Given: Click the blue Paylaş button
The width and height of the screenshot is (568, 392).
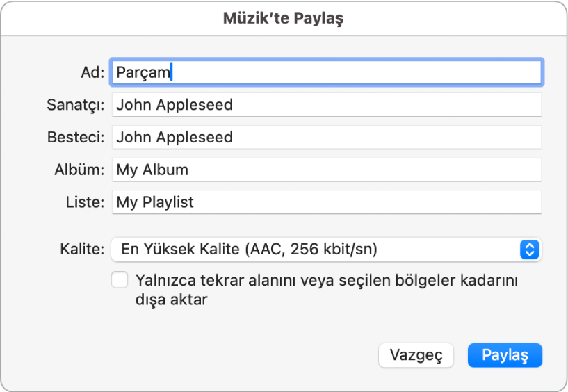Looking at the screenshot, I should pyautogui.click(x=505, y=355).
